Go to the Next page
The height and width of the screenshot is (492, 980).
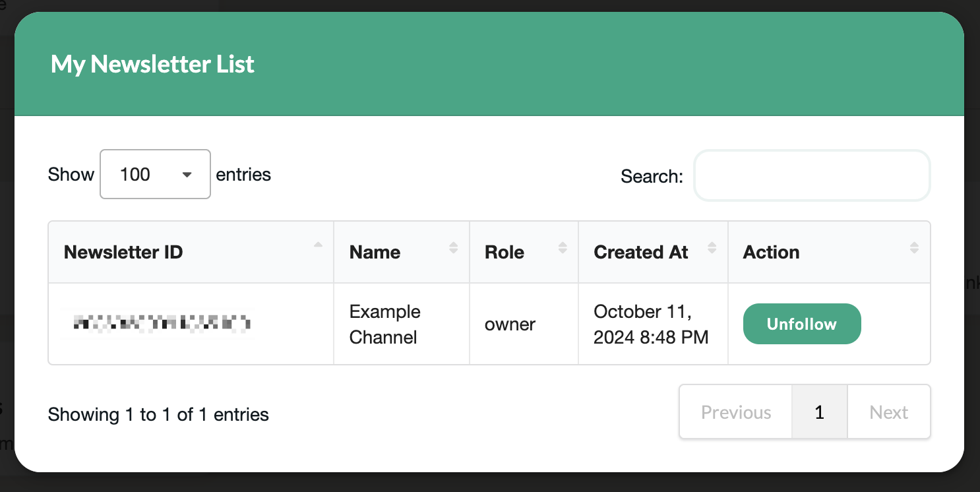889,412
